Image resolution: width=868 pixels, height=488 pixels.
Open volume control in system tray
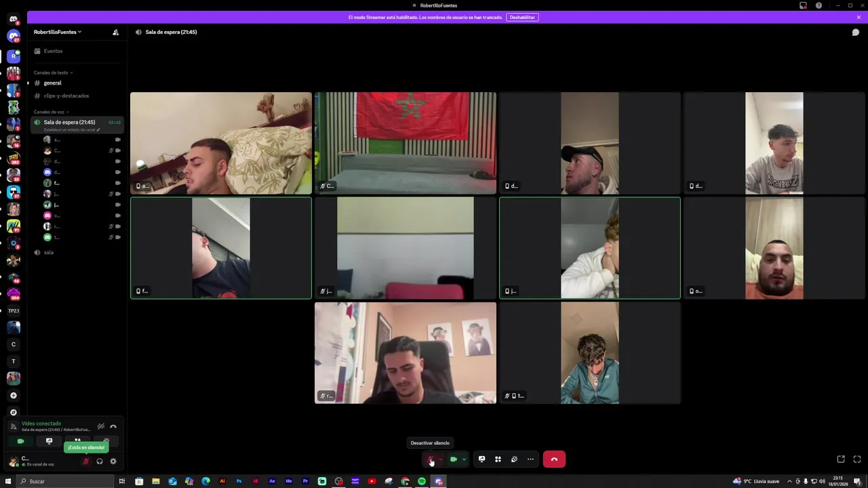click(822, 481)
